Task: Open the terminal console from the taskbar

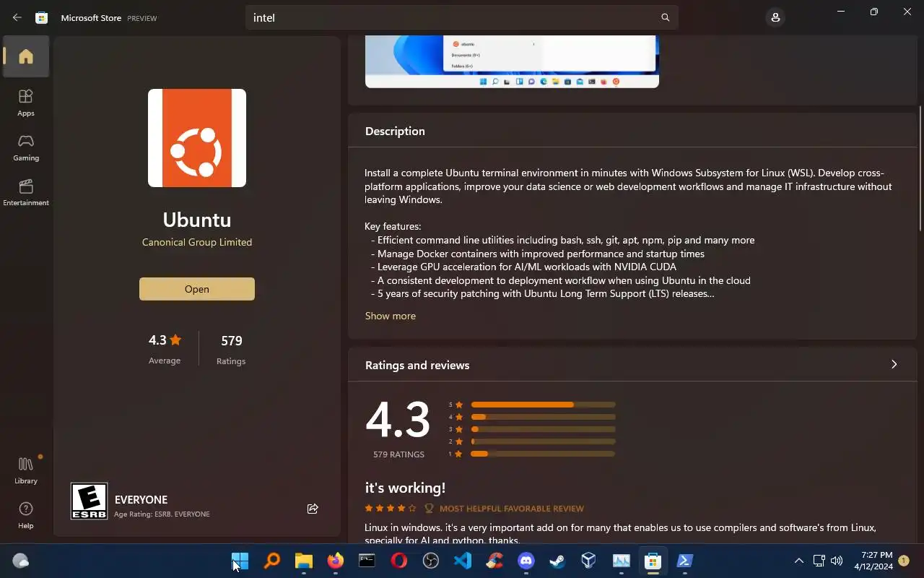Action: [367, 561]
